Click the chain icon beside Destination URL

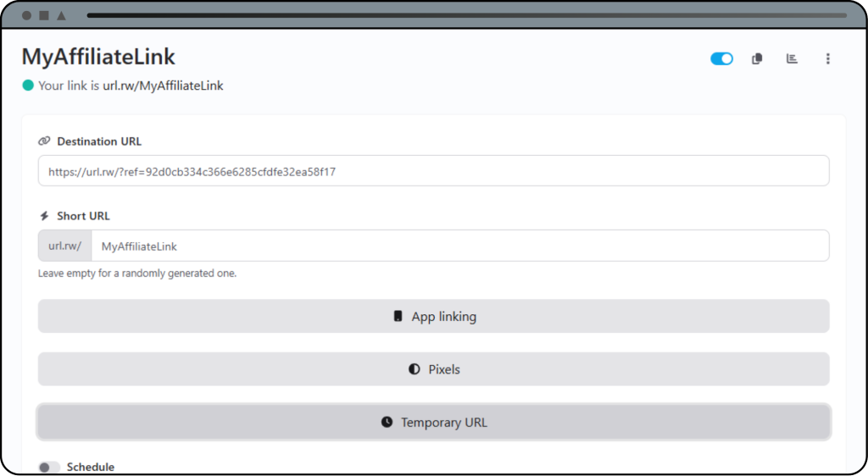pyautogui.click(x=44, y=141)
